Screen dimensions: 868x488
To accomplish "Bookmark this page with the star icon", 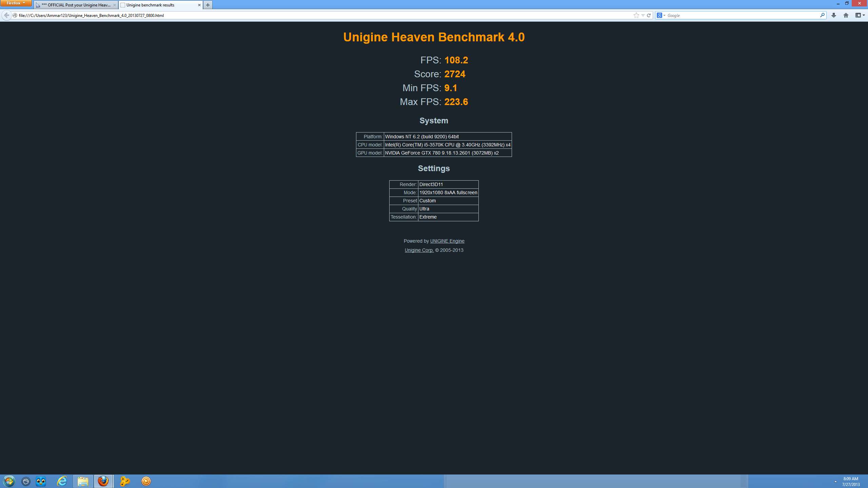I will coord(636,15).
